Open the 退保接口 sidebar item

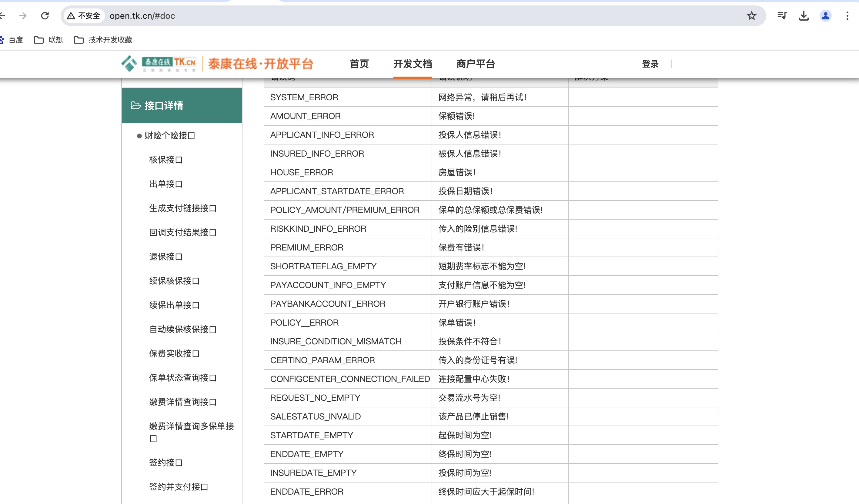click(166, 257)
